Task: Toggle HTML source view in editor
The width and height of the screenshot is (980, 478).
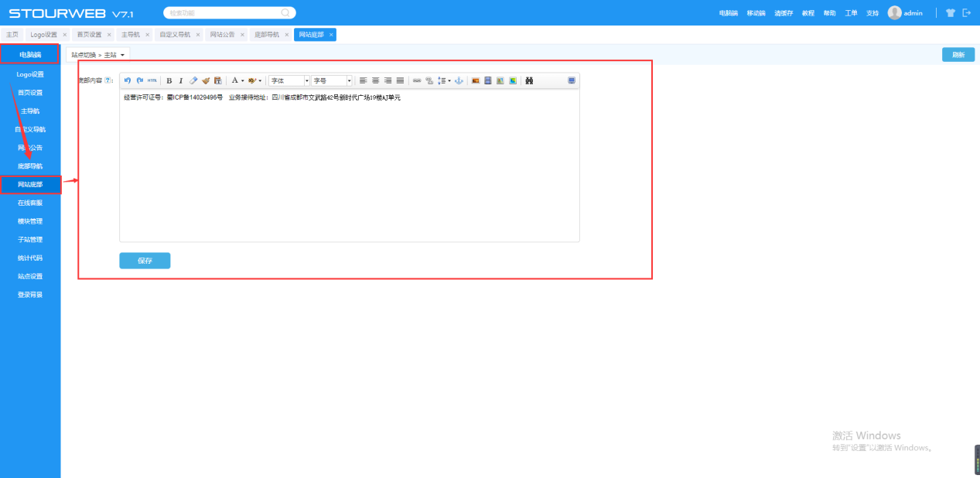Action: [x=152, y=80]
